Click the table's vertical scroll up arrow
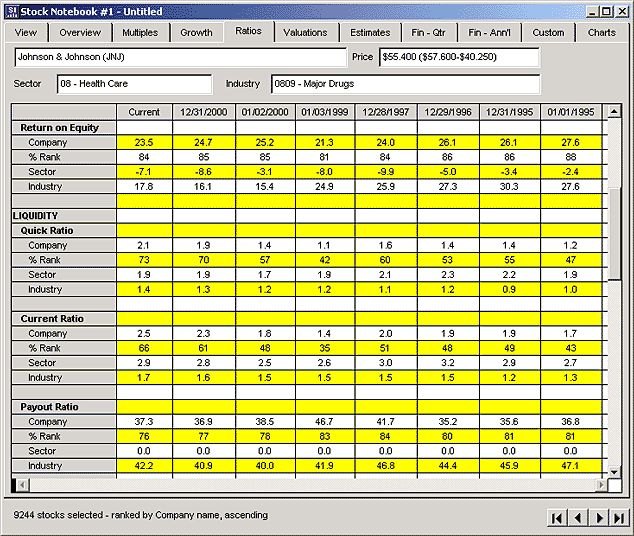This screenshot has width=634, height=536. (614, 111)
